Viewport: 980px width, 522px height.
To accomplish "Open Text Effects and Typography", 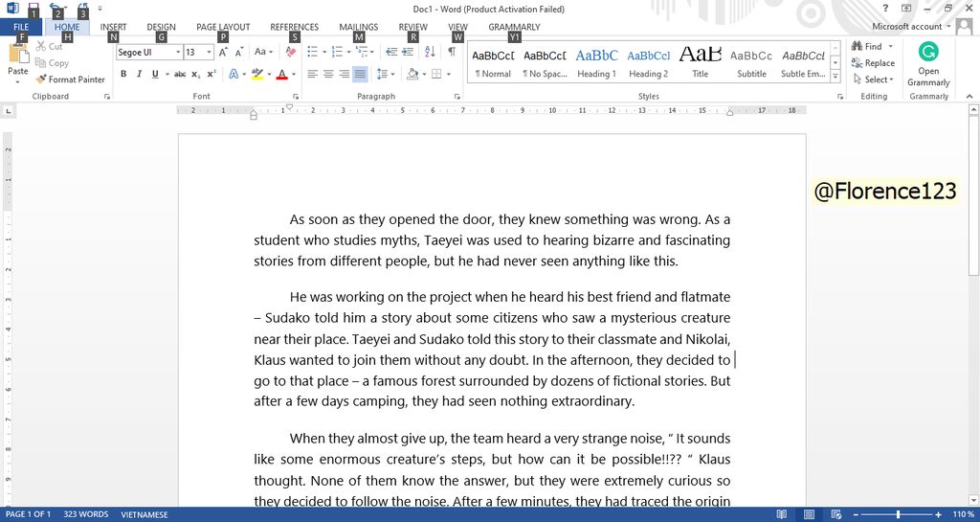I will [234, 74].
